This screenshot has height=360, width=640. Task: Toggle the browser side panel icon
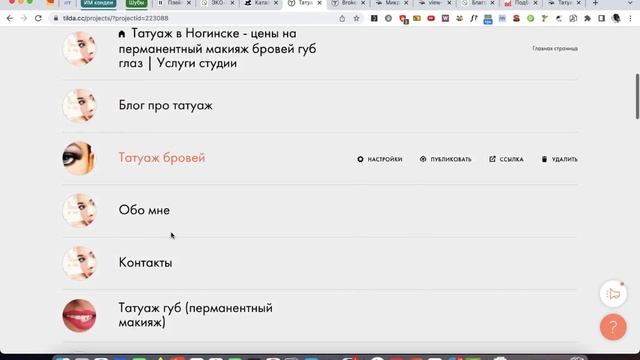point(602,18)
